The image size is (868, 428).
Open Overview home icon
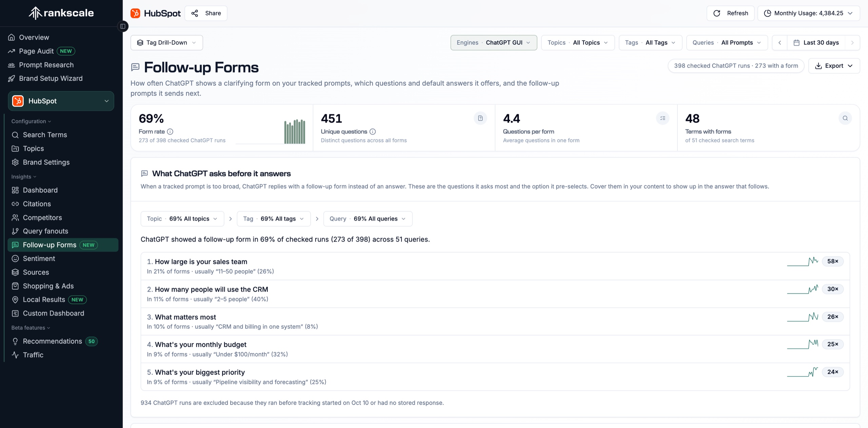tap(12, 37)
